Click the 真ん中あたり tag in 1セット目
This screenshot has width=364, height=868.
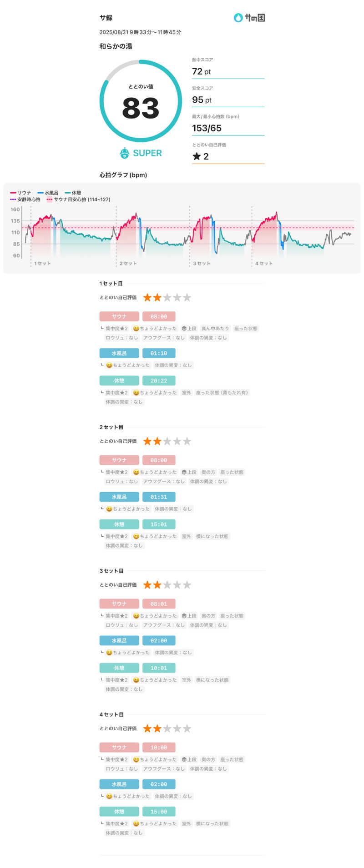click(x=215, y=329)
